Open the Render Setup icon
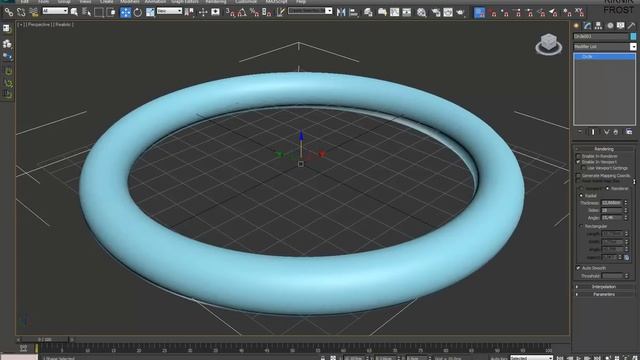Screen dimensions: 640x360 [x=436, y=12]
